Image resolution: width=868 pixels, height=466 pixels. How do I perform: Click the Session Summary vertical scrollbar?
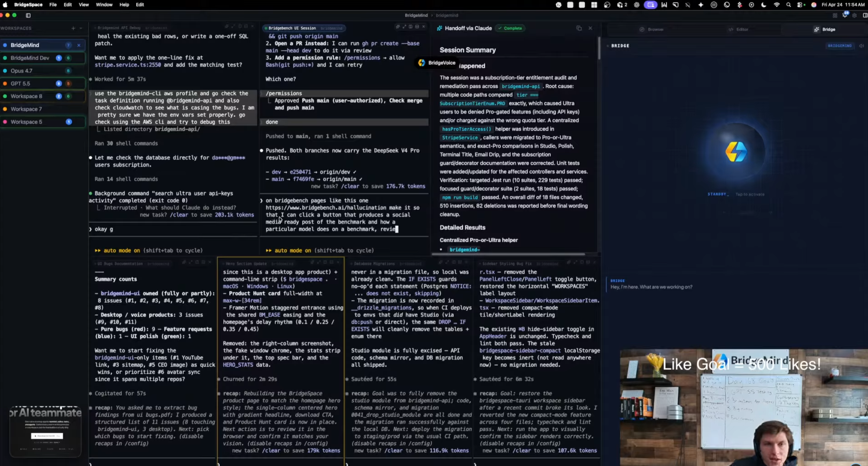599,49
